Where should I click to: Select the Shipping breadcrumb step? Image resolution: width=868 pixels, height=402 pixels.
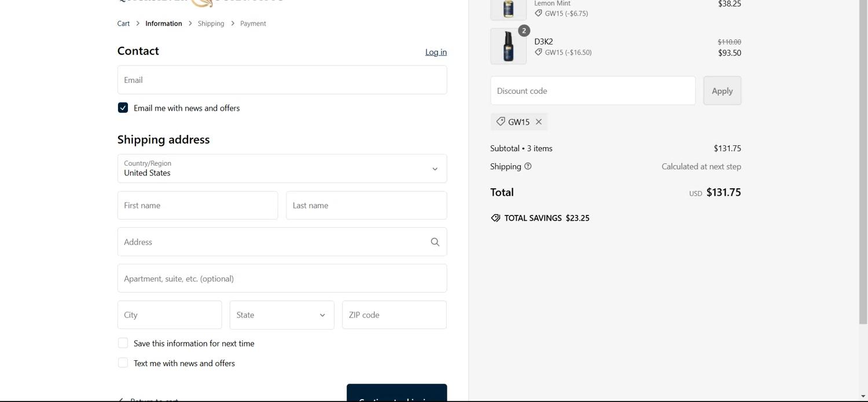211,24
